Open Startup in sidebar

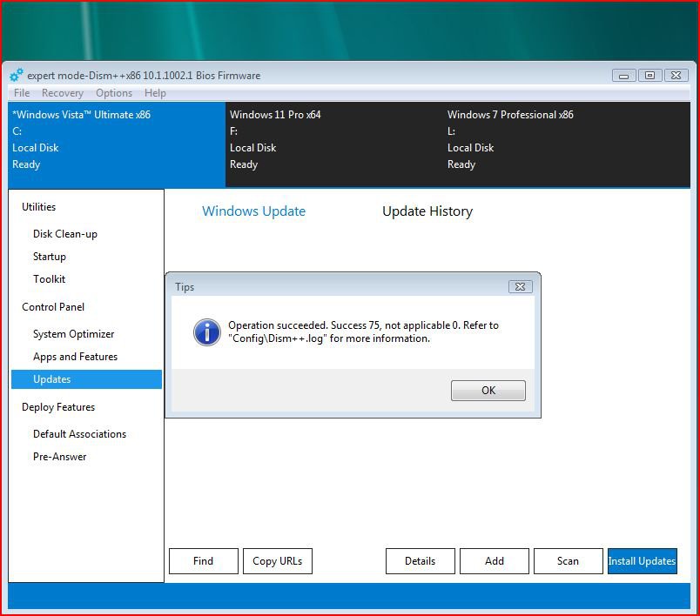50,257
